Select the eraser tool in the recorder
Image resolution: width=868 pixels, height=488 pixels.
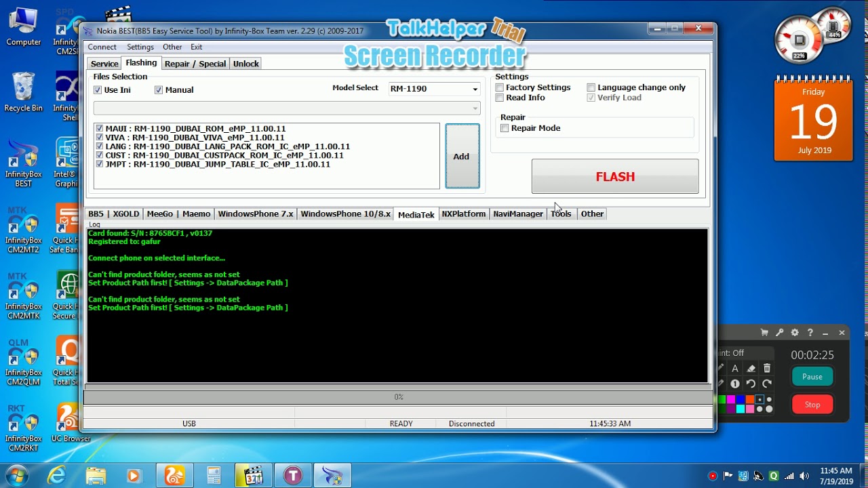tap(751, 369)
